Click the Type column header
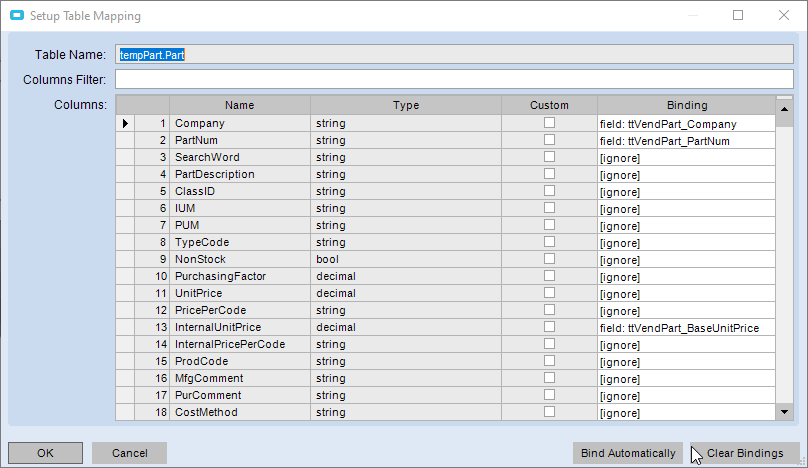Screen dimensions: 808x468 click(x=406, y=105)
